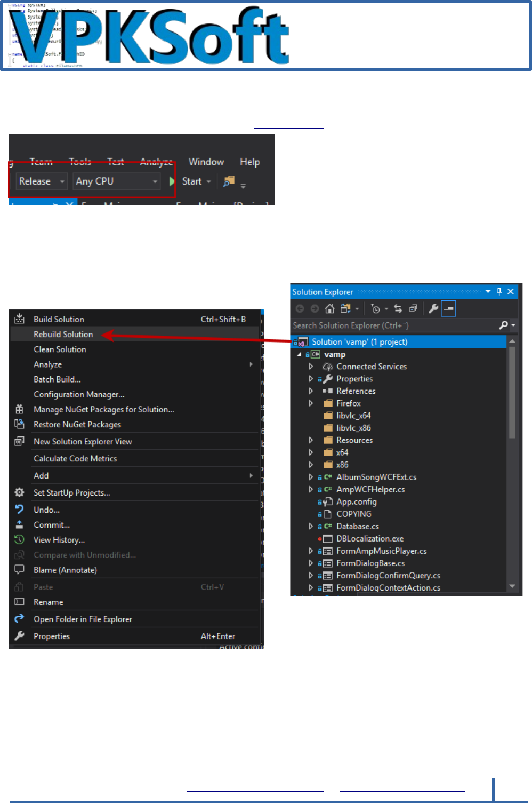Click the Find in Files toolbar icon
This screenshot has width=532, height=804.
tap(229, 181)
